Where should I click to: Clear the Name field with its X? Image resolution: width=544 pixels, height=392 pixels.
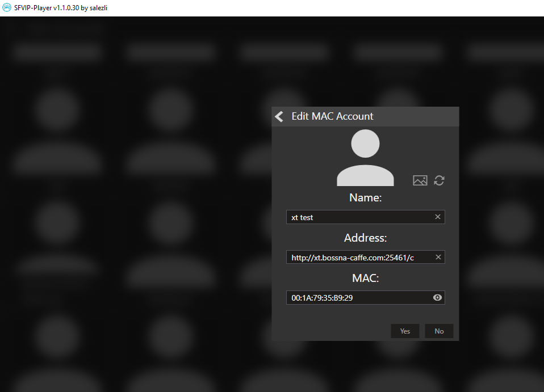tap(438, 217)
